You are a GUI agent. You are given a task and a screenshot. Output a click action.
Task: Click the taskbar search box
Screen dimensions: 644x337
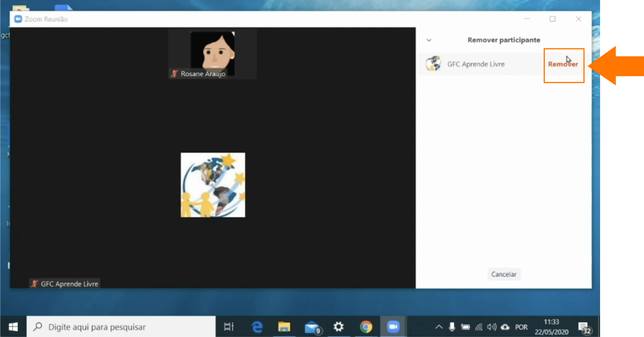[x=121, y=327]
